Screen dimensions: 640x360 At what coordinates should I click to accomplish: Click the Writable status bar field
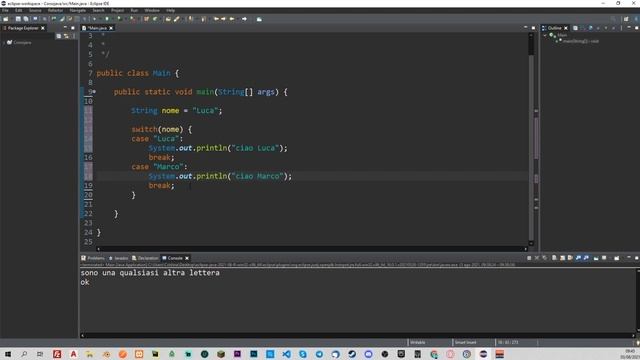418,342
